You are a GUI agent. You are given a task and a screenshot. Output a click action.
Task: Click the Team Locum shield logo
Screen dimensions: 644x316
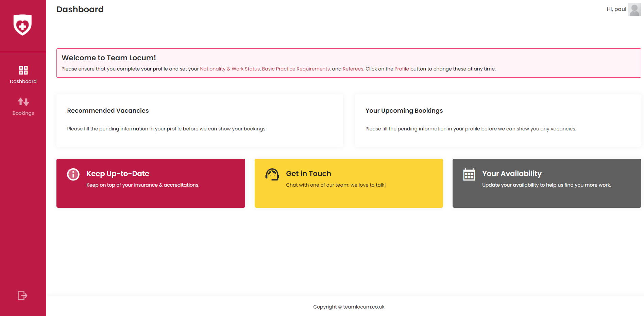[x=22, y=25]
